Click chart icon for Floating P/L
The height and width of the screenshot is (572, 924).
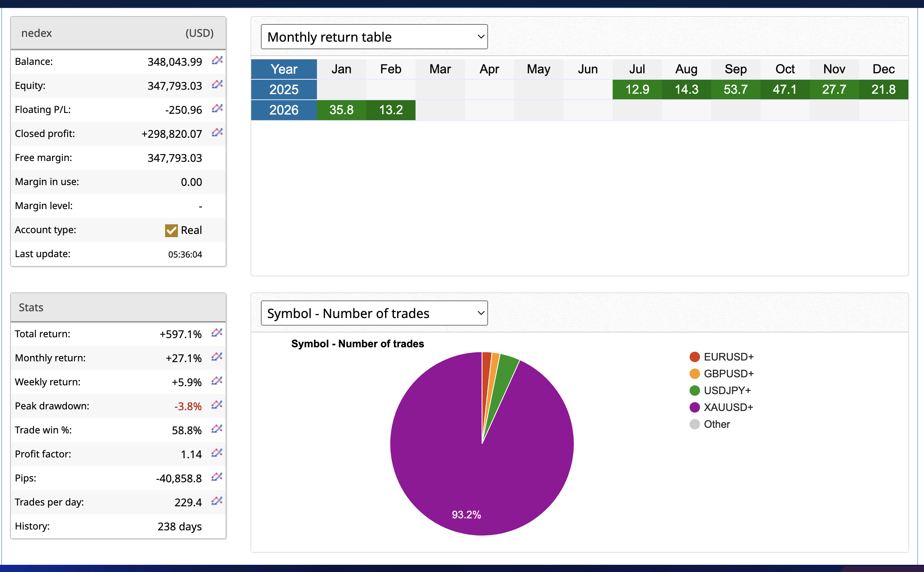[x=217, y=109]
